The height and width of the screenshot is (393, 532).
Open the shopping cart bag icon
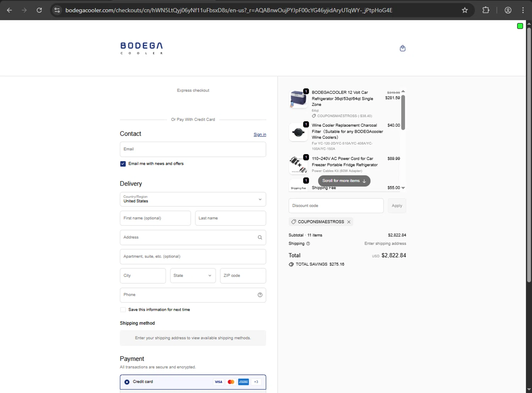tap(403, 48)
